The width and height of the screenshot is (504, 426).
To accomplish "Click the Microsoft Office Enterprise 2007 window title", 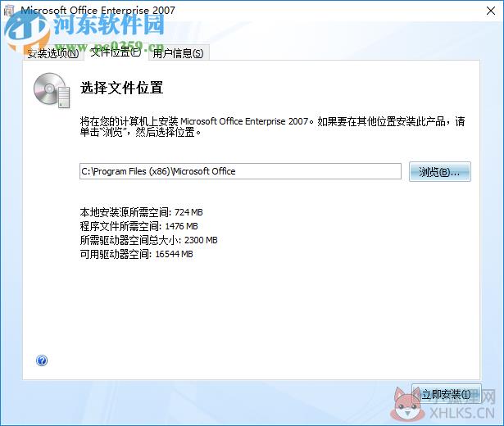I will pyautogui.click(x=98, y=11).
